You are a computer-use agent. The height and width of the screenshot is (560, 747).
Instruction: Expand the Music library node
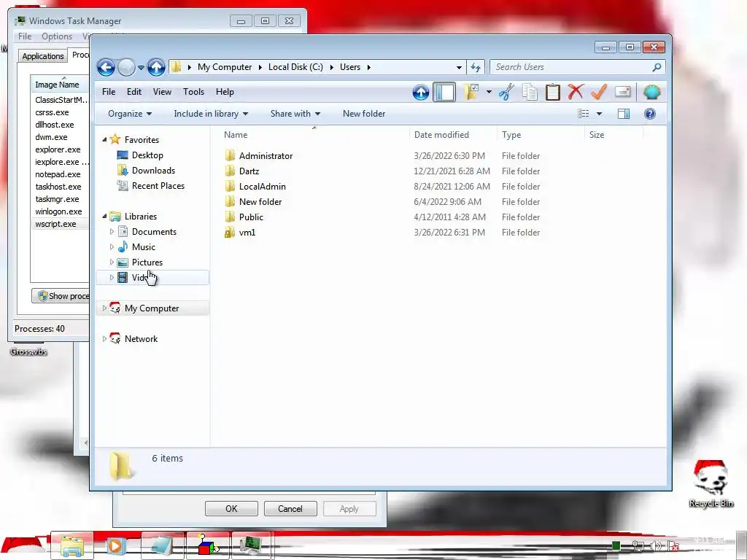coord(112,246)
